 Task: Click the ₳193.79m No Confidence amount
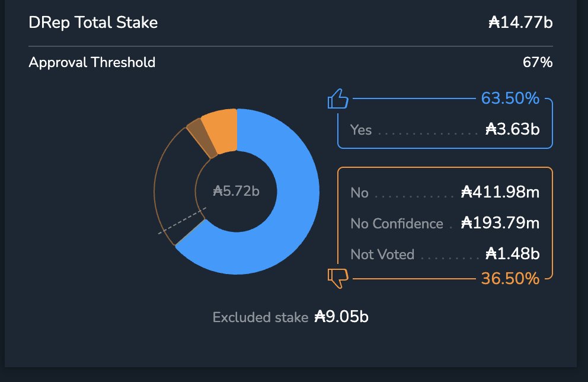click(x=500, y=224)
